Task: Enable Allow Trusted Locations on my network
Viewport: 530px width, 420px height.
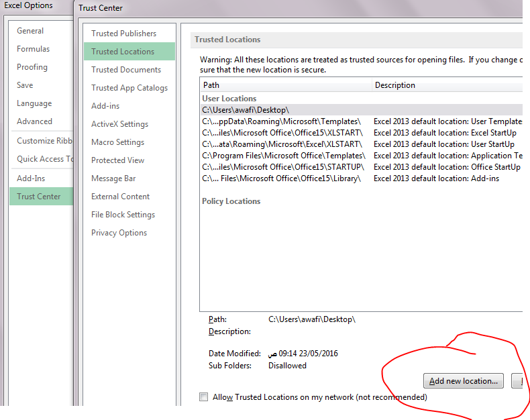Action: pos(204,397)
